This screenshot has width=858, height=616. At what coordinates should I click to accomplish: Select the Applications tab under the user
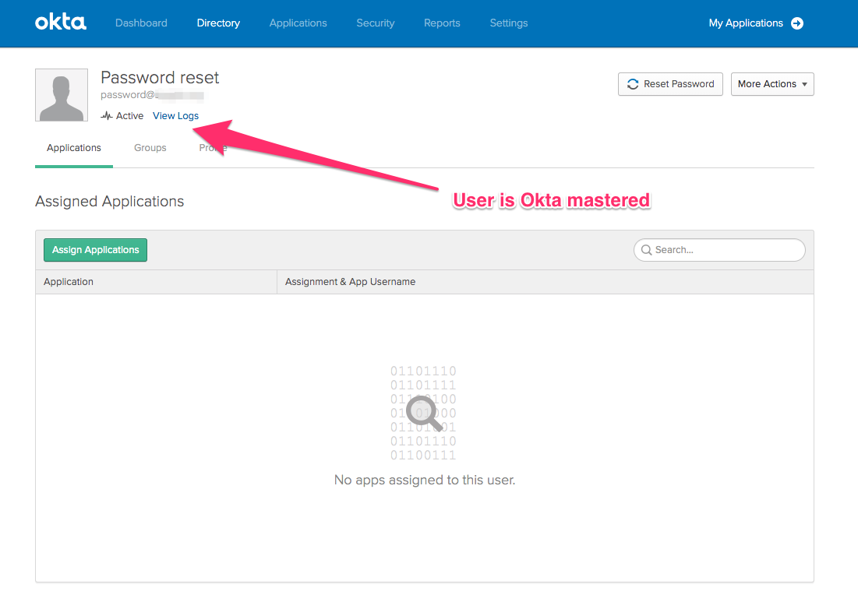point(74,148)
